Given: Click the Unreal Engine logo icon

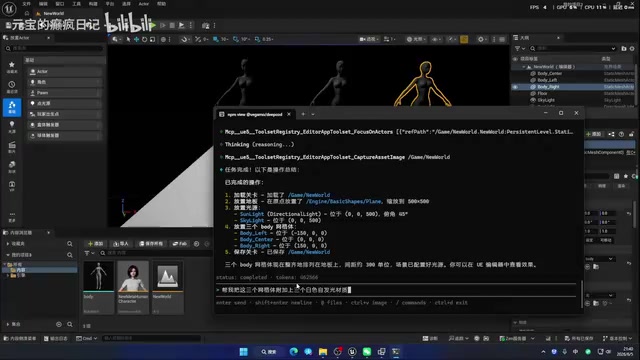Looking at the screenshot, I should pyautogui.click(x=9, y=8).
